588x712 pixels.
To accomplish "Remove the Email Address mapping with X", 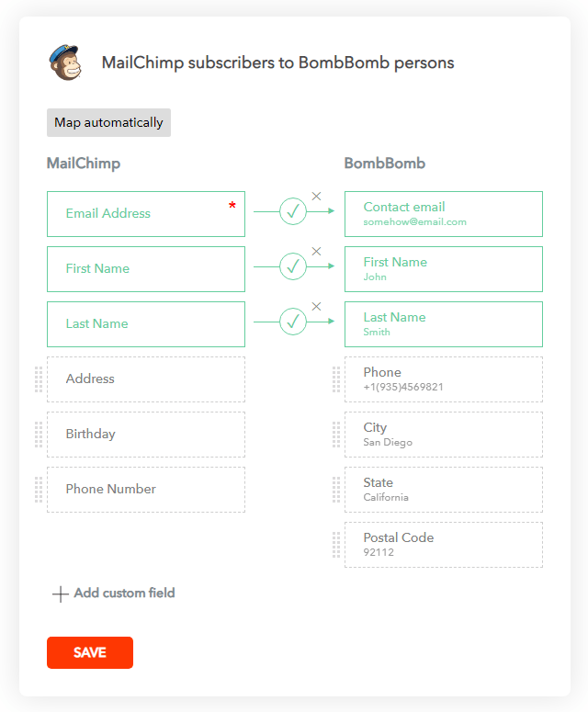I will 317,196.
